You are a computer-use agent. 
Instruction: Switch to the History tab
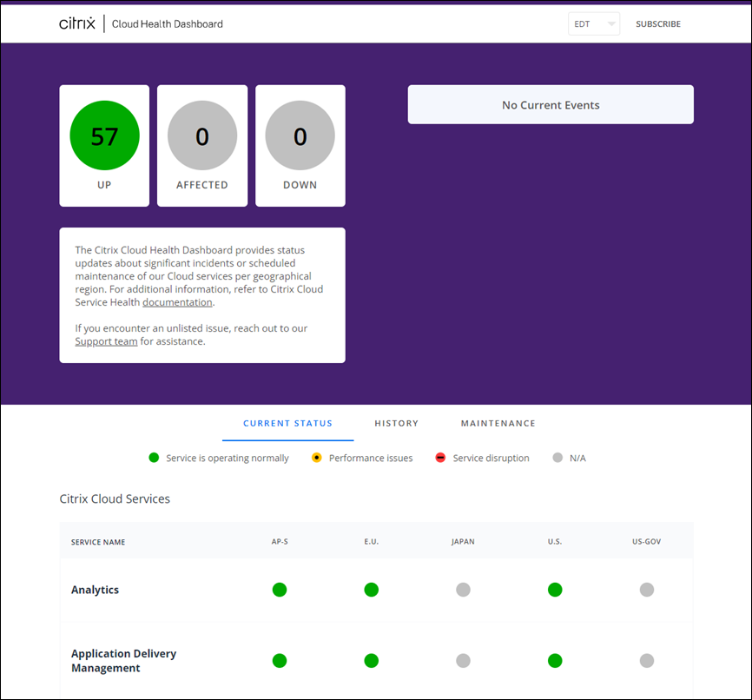pos(397,424)
